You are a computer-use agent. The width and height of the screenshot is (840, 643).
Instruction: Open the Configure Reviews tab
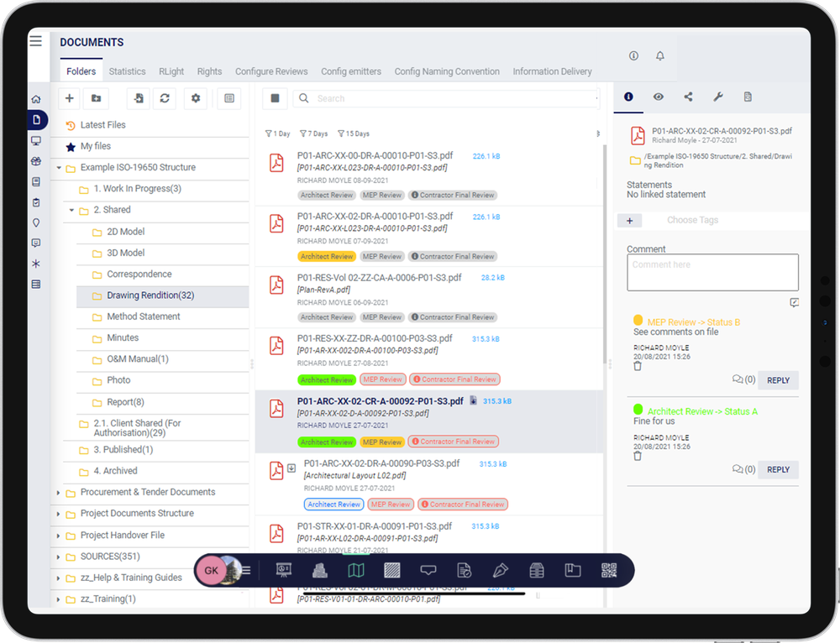(271, 71)
